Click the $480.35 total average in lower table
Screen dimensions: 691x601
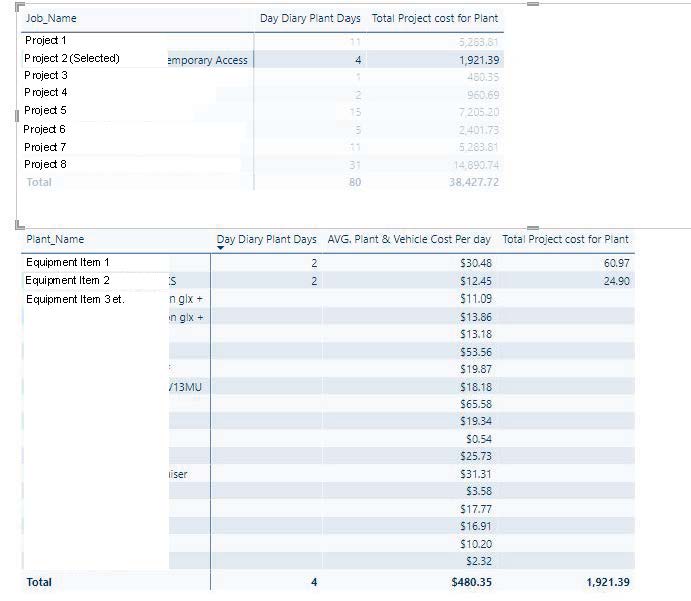(x=471, y=582)
